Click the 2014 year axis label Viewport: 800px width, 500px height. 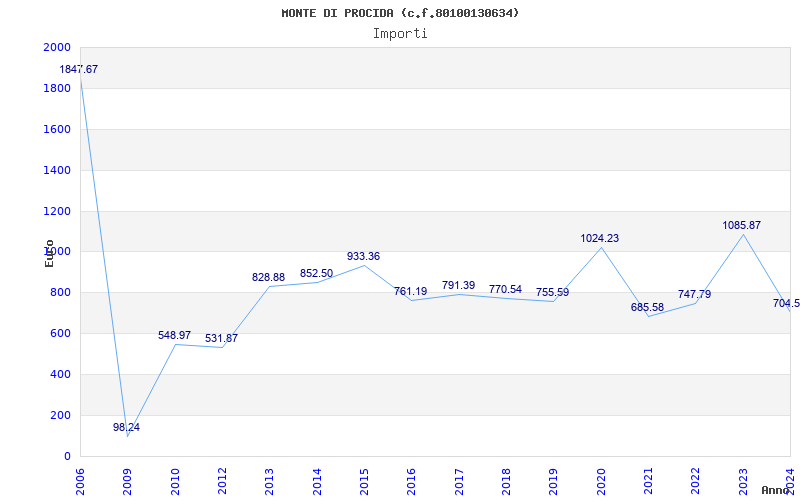click(x=317, y=482)
